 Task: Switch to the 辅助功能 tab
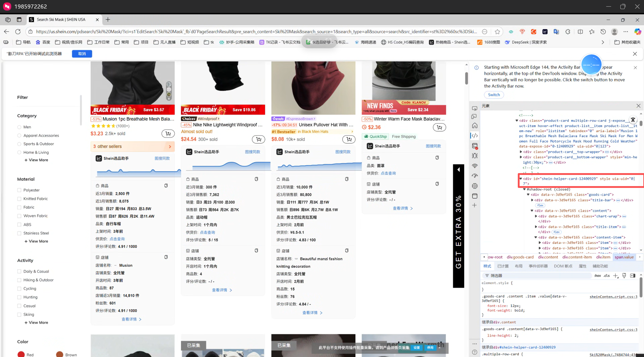point(600,266)
